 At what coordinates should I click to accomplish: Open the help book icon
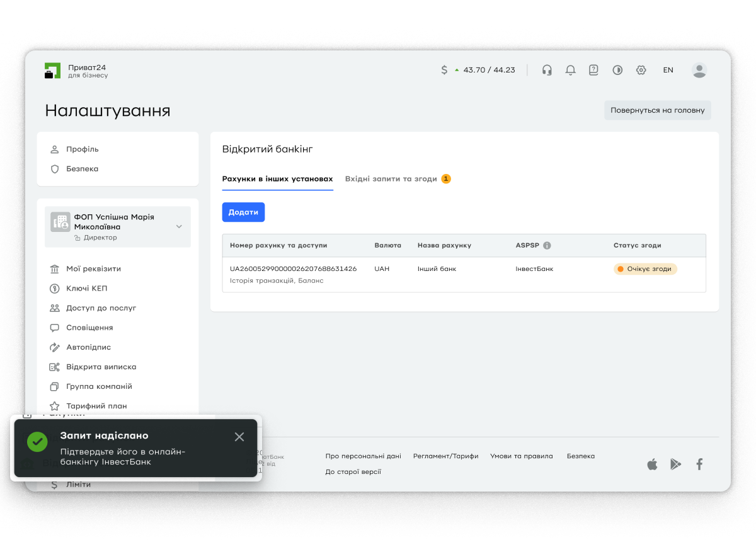[x=593, y=70]
